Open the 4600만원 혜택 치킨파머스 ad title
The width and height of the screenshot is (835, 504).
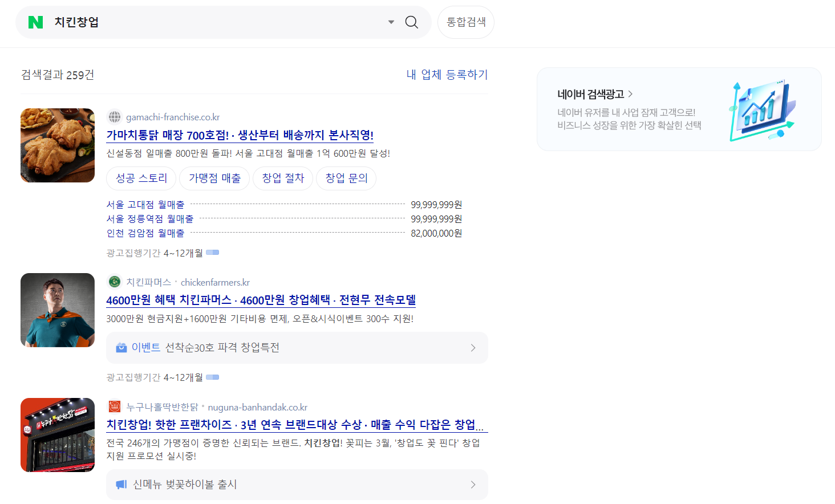tap(261, 300)
